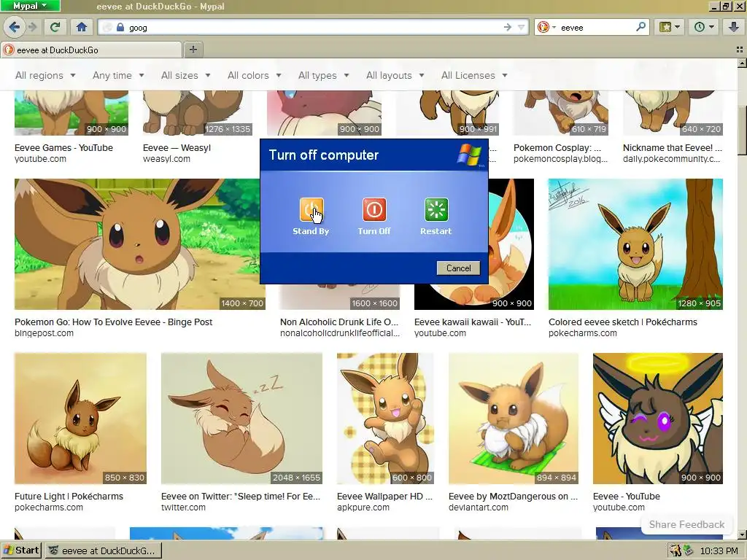This screenshot has height=560, width=747.
Task: Open the History clock menu button
Action: [704, 27]
